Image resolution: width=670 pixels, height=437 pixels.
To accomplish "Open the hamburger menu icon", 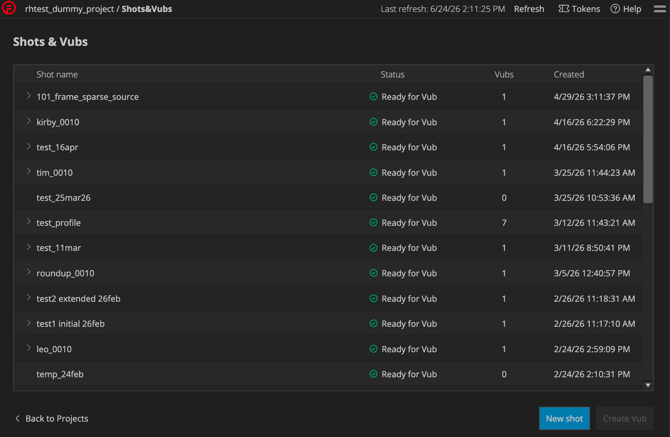I will click(x=660, y=9).
